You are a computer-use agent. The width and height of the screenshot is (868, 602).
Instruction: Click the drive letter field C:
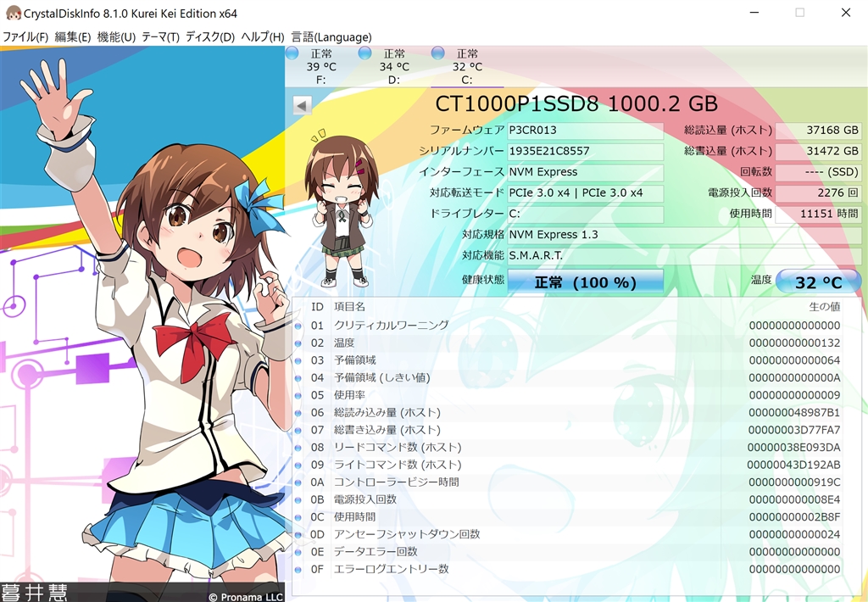tap(585, 214)
